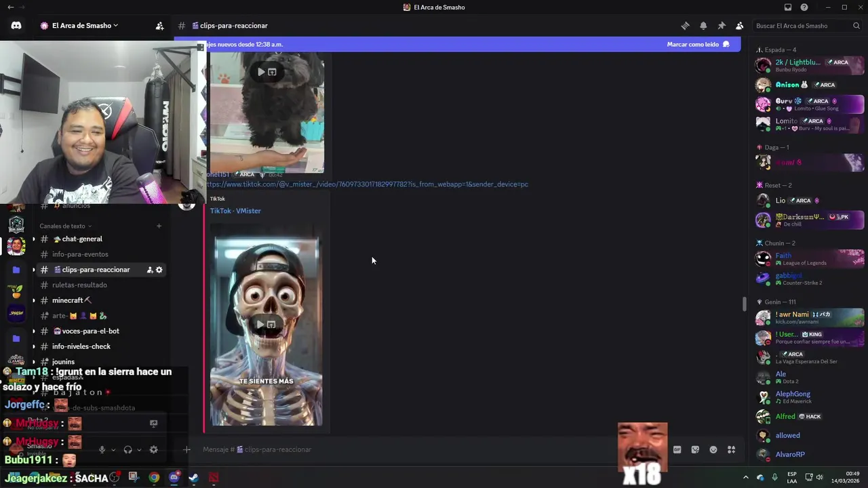Open Discord direct messages home icon
The image size is (868, 488).
point(16,26)
